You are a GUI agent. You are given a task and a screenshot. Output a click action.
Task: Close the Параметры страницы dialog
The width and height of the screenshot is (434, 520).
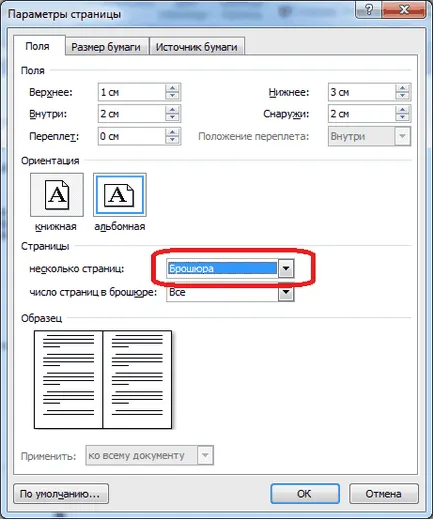[x=404, y=10]
